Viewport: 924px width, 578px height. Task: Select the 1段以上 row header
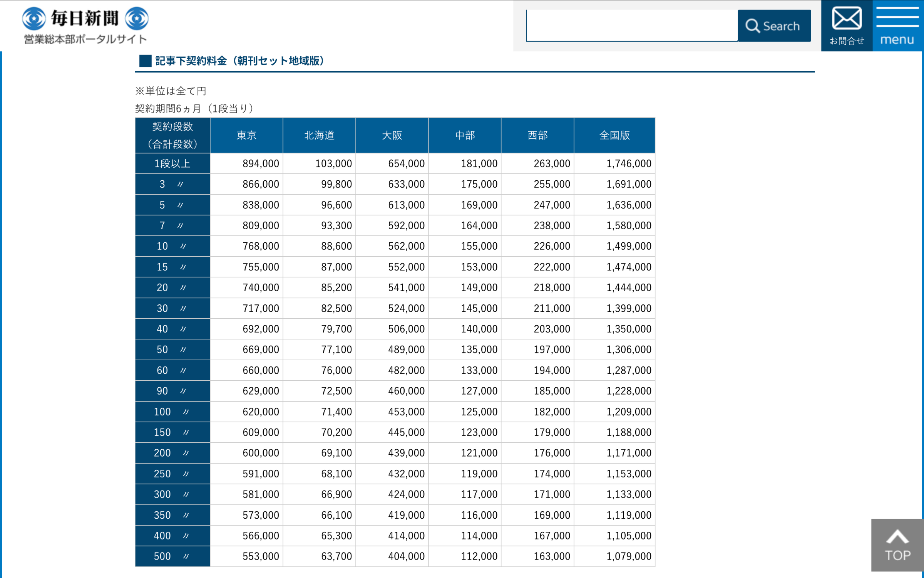click(x=172, y=163)
